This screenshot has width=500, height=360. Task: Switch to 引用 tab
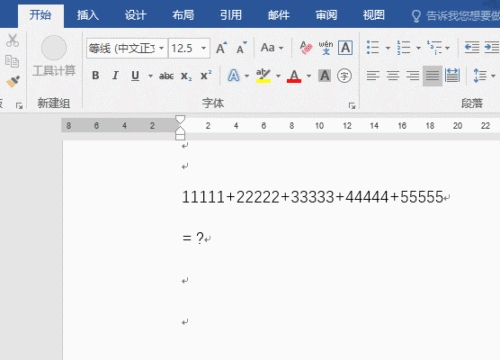pos(231,15)
